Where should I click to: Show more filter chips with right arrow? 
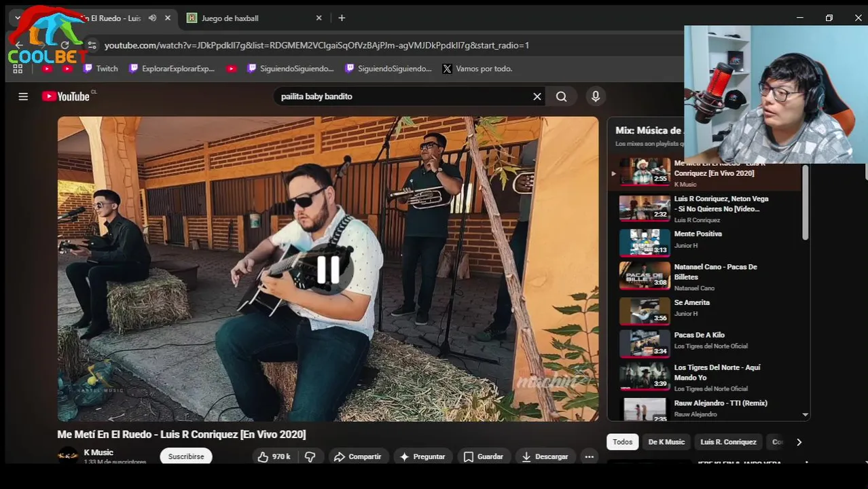click(x=799, y=442)
